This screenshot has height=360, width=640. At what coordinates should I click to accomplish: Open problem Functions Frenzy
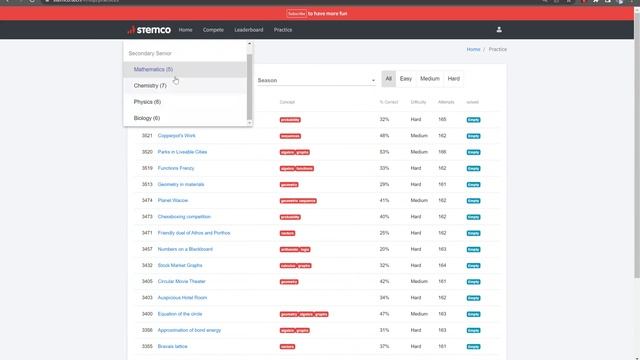pyautogui.click(x=176, y=168)
